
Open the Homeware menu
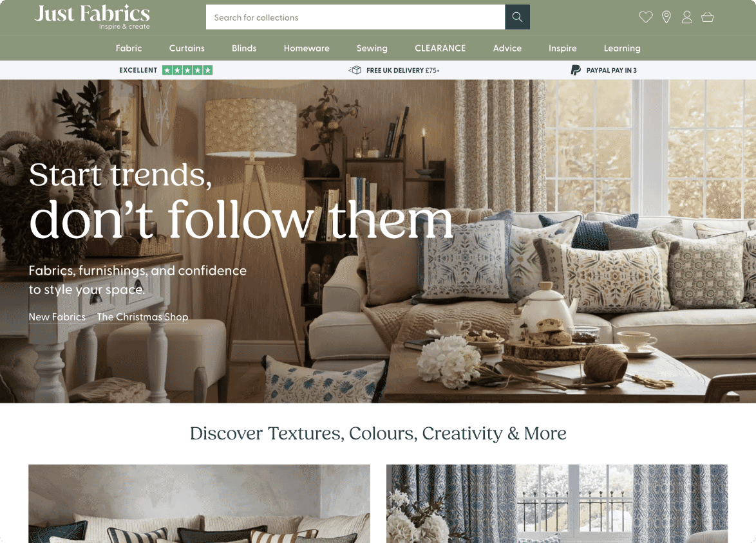307,48
